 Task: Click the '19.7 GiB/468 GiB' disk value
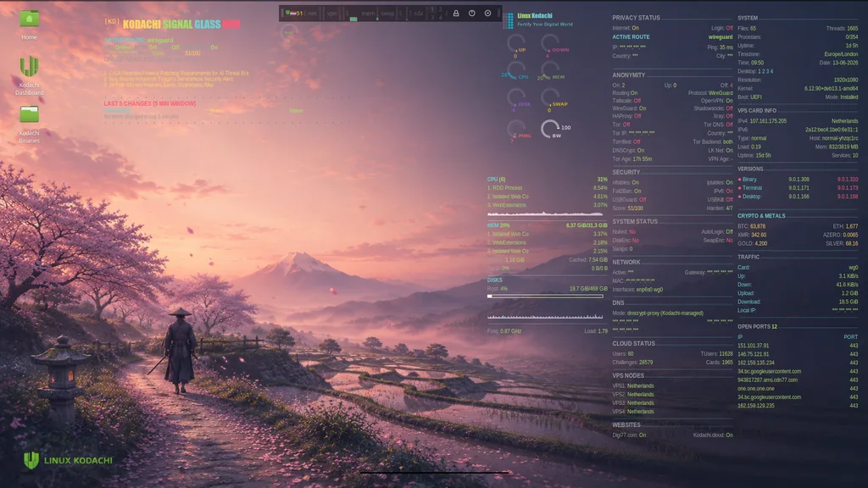click(588, 288)
